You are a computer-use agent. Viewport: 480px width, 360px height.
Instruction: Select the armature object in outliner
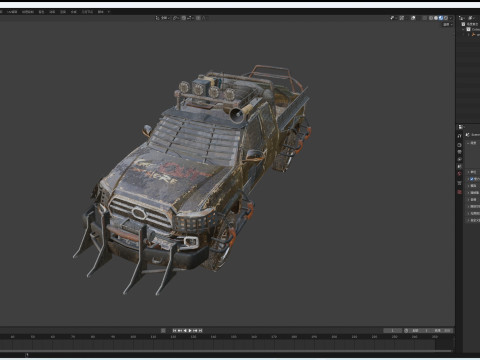tap(475, 35)
